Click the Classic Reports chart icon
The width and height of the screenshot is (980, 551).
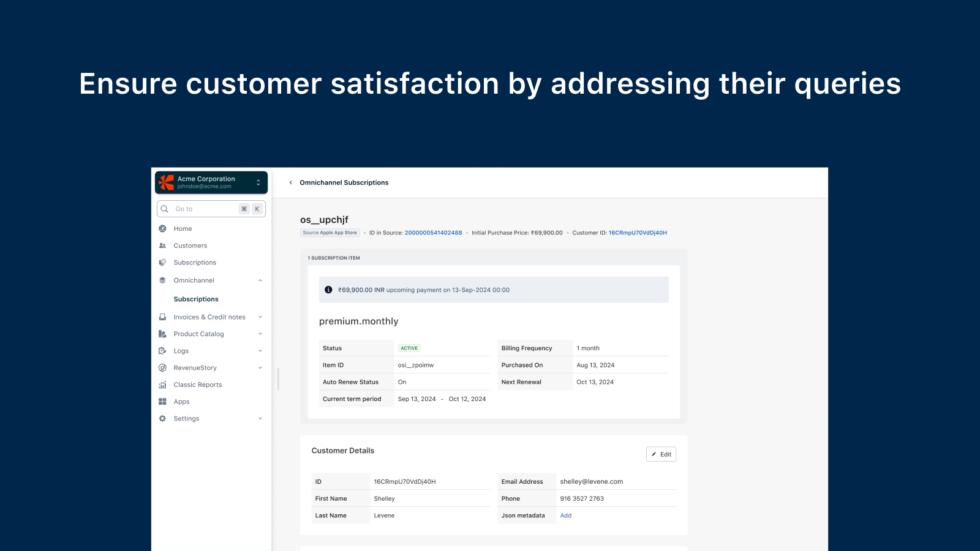coord(162,385)
